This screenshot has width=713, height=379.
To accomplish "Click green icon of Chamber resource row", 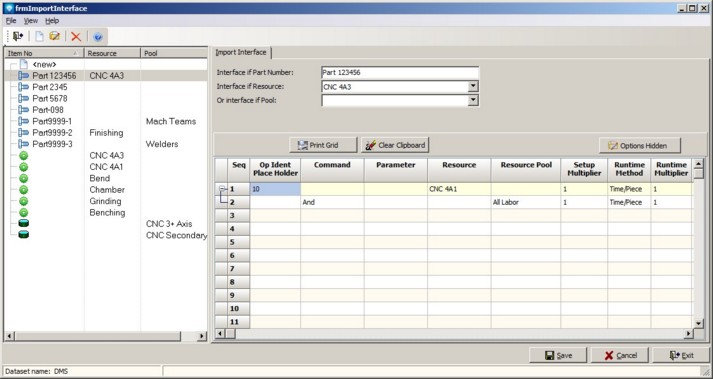I will (x=24, y=190).
